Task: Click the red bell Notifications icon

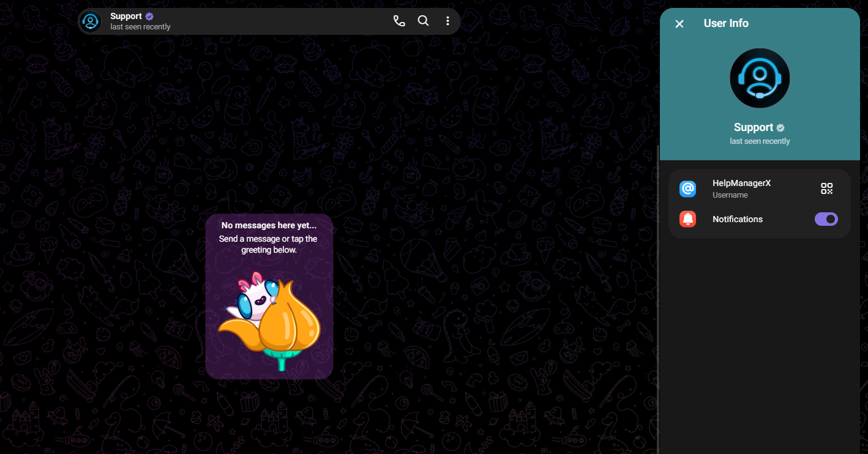Action: 688,219
